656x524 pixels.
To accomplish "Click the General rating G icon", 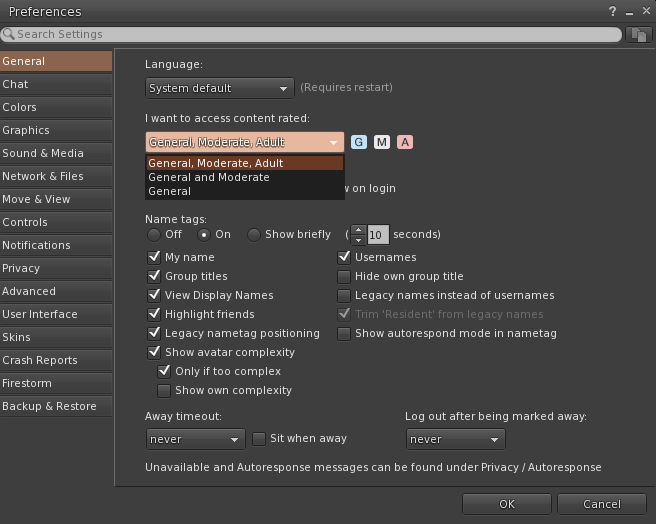I will pyautogui.click(x=359, y=142).
